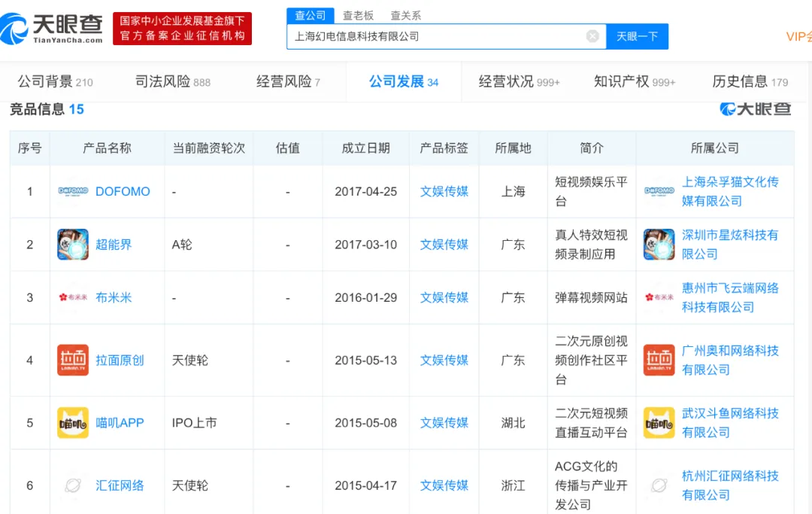Screen dimensions: 812x514
Task: Click the icon beside 广州奥和网络科技有限公司
Action: click(x=659, y=360)
